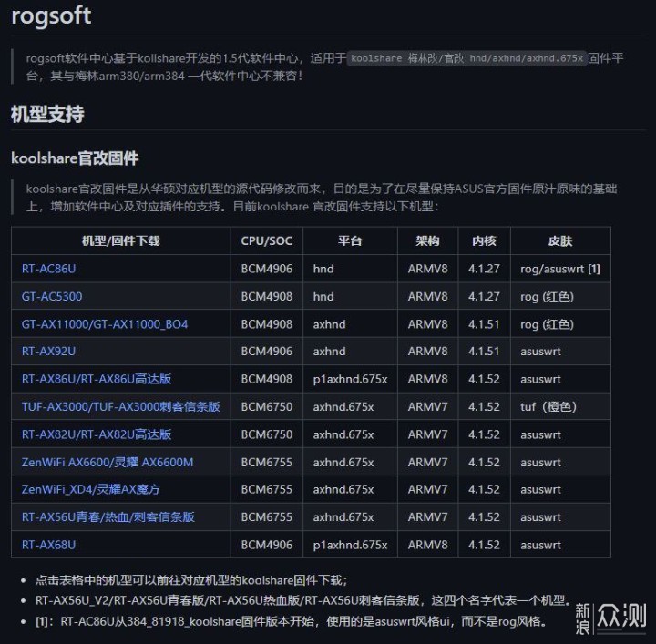Open the GT-AC5300 firmware link

(x=52, y=296)
